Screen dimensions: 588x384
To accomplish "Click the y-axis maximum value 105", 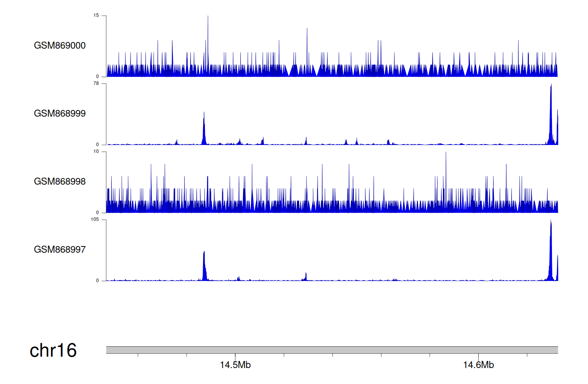I will 95,219.
